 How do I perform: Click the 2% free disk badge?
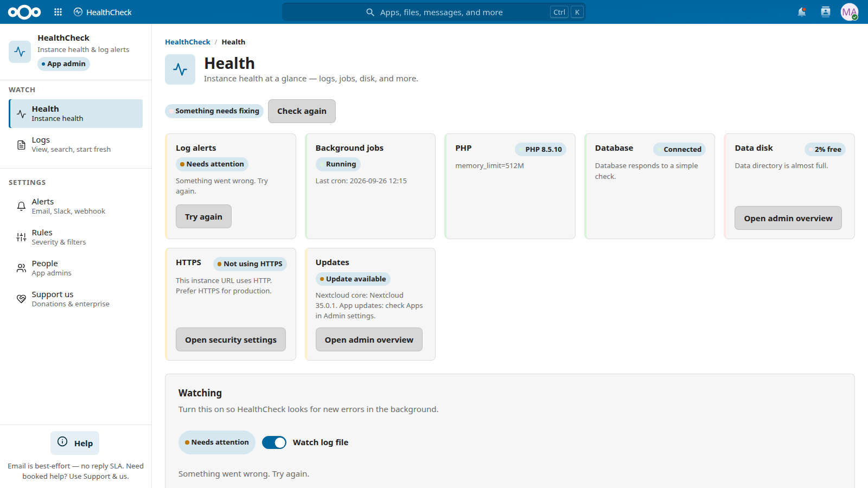825,150
